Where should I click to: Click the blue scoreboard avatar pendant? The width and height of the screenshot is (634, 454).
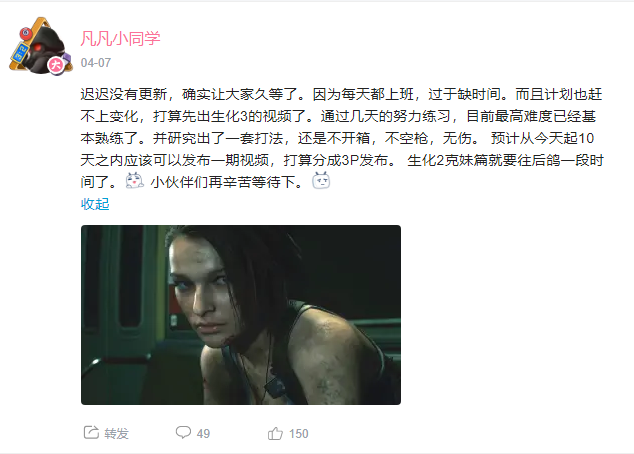tap(20, 54)
